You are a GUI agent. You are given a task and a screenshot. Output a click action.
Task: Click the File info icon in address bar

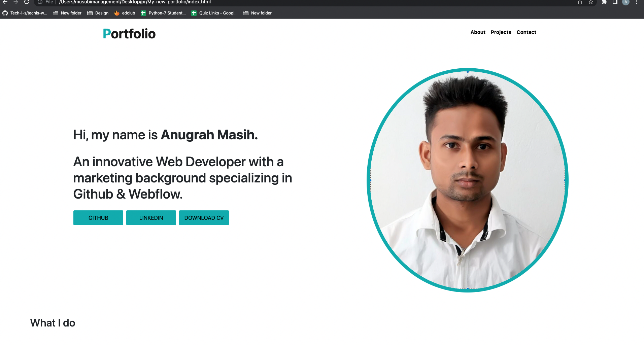point(40,2)
